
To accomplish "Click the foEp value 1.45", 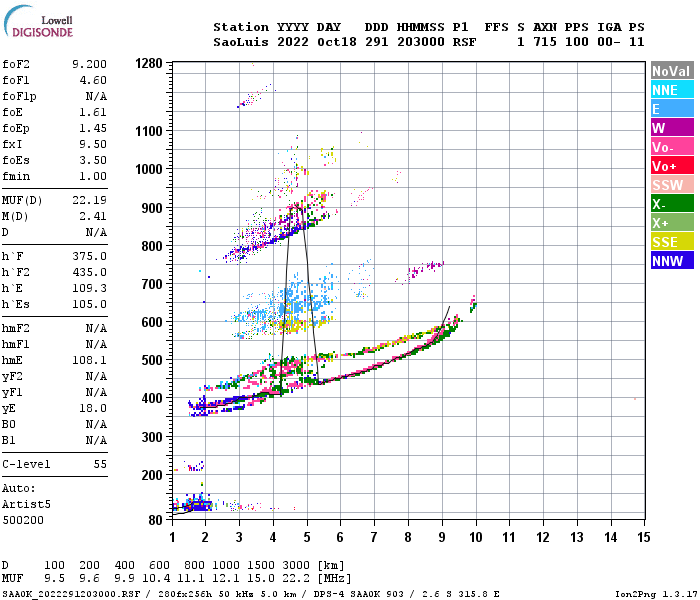I will 93,128.
